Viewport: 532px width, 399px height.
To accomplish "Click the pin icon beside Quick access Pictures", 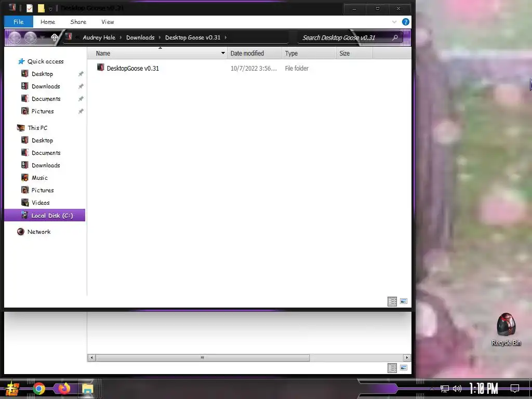I will tap(81, 111).
